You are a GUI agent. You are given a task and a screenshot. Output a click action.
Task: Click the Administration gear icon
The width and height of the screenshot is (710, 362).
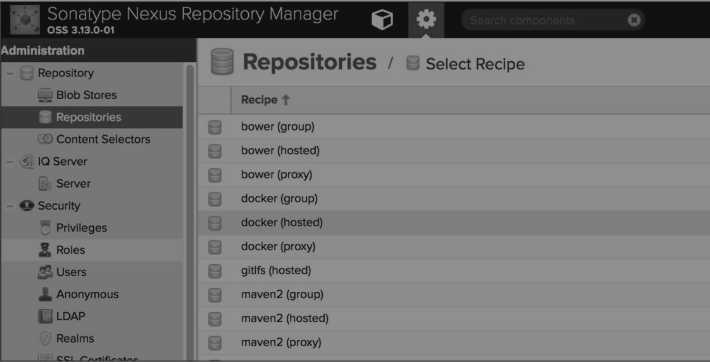[x=426, y=19]
